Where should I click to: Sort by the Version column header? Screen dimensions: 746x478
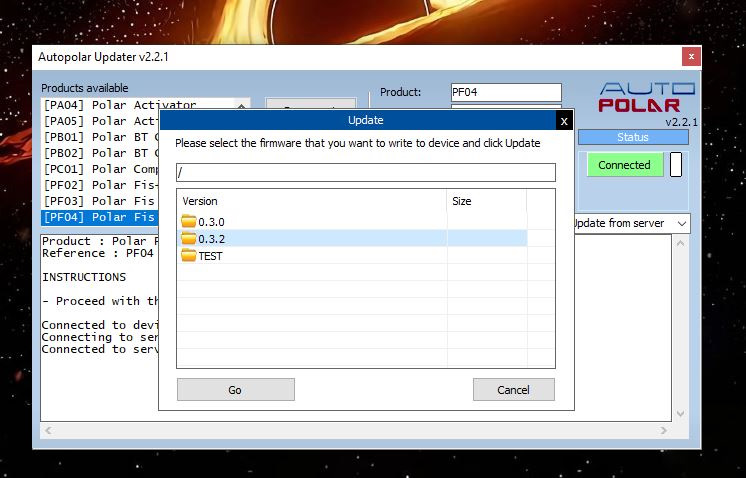312,201
